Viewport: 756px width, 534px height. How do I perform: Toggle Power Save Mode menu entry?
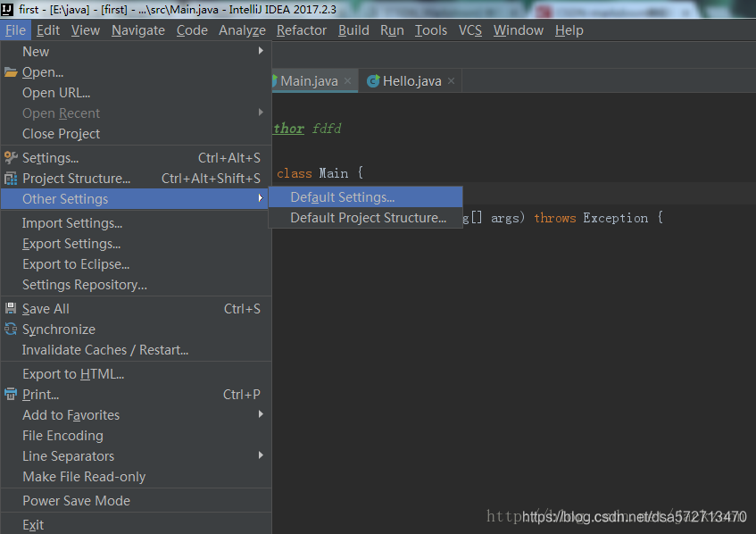(136, 501)
